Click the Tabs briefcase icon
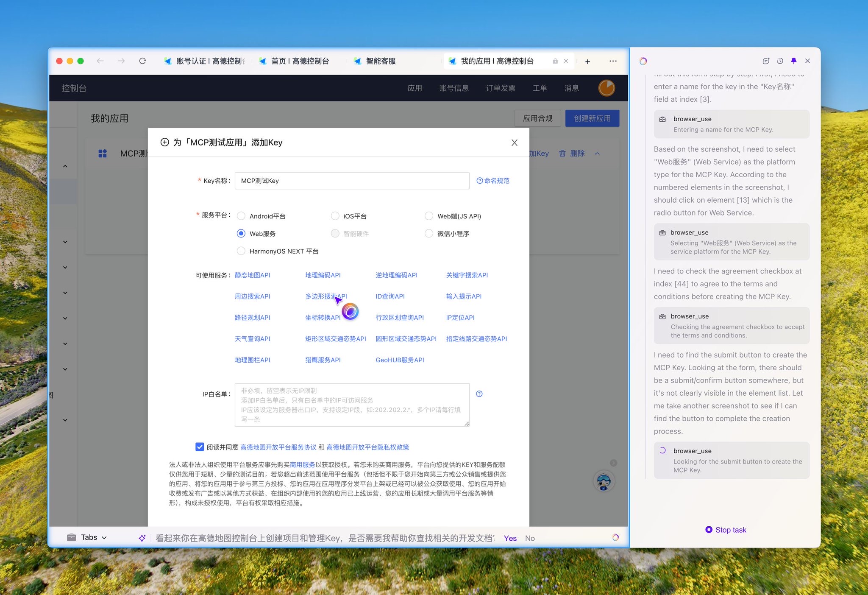 point(72,537)
